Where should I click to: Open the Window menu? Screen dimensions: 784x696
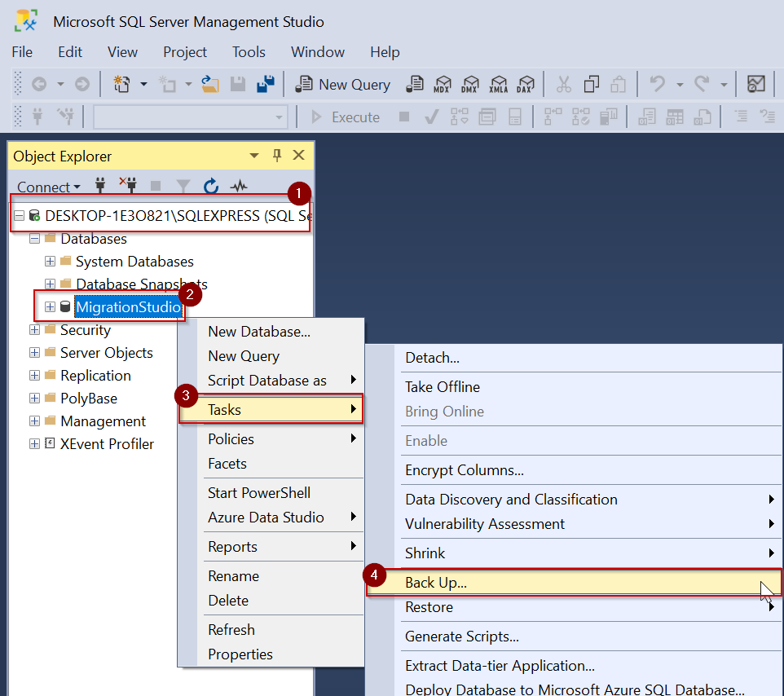[x=318, y=52]
